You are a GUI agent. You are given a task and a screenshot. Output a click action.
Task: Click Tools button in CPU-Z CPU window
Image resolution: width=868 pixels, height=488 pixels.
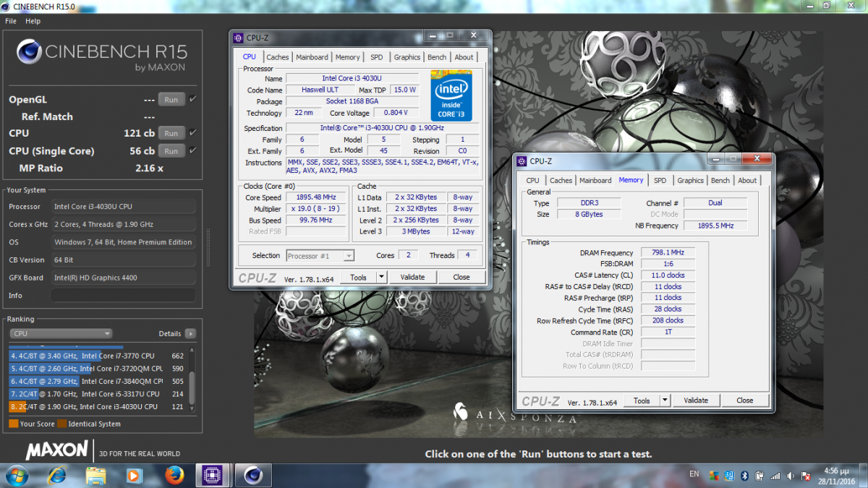[x=358, y=277]
